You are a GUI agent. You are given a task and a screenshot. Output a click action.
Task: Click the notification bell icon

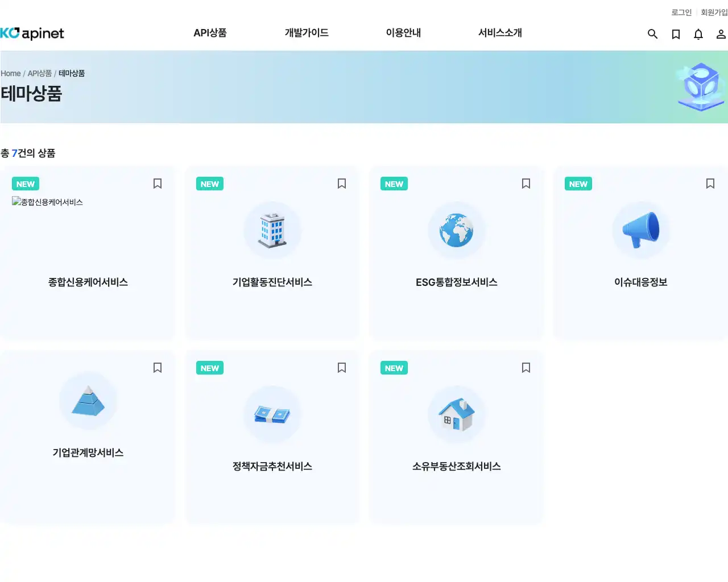(x=698, y=34)
